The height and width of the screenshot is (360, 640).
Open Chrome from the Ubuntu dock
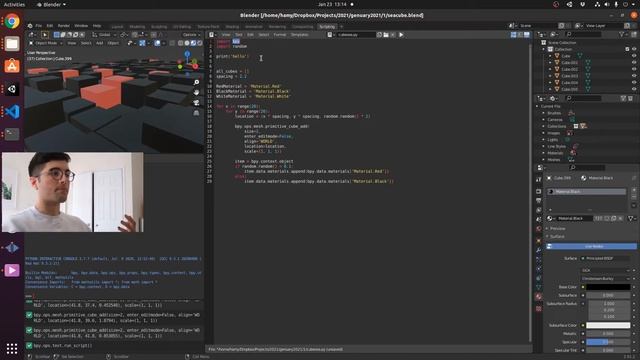(x=12, y=21)
